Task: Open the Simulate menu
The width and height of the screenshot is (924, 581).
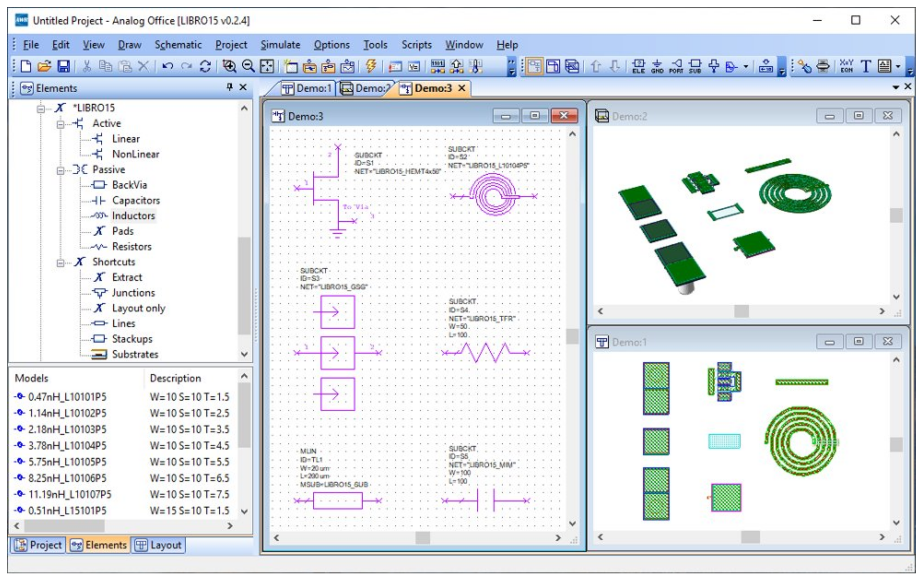Action: (x=280, y=45)
